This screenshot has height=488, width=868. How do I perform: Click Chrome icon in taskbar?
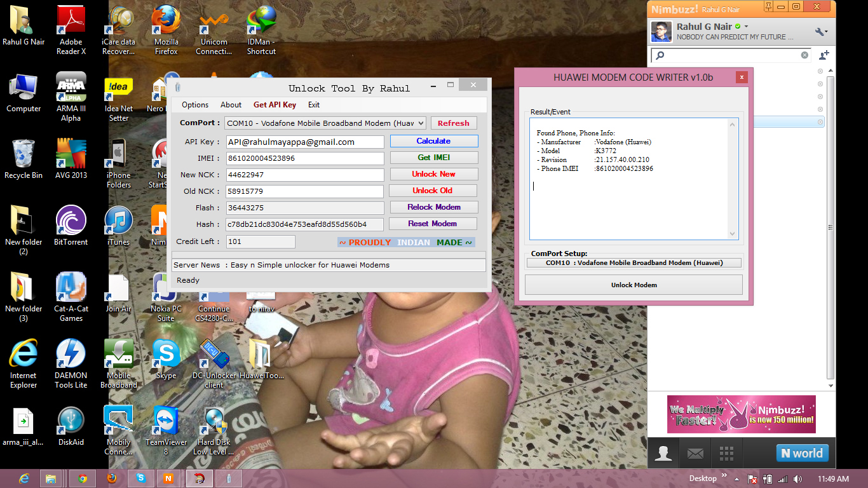[83, 478]
